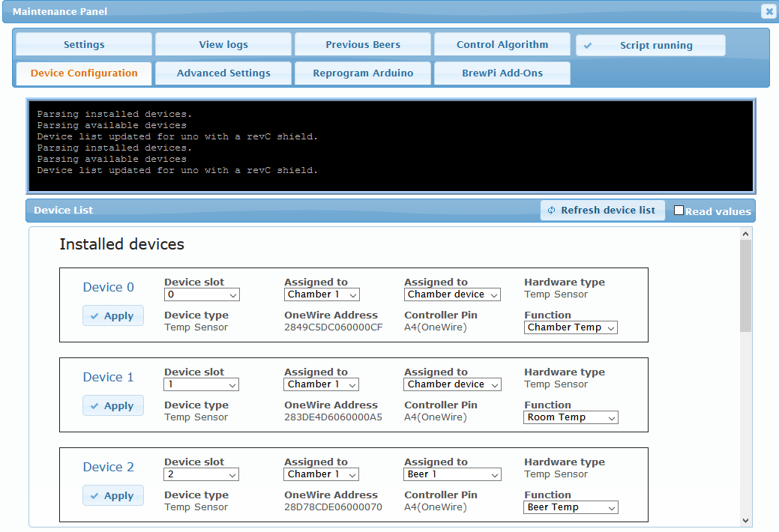Open the Chamber Temp function dropdown
The image size is (779, 532).
pos(571,327)
